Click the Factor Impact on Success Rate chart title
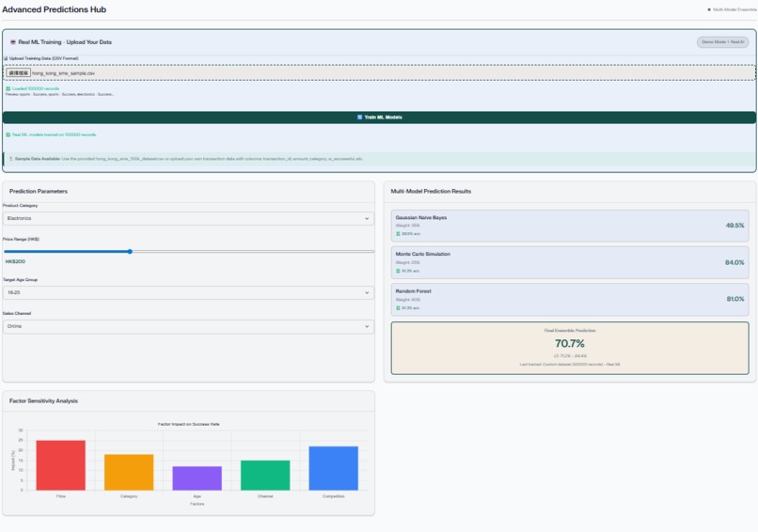Viewport: 758px width, 532px height. point(188,424)
